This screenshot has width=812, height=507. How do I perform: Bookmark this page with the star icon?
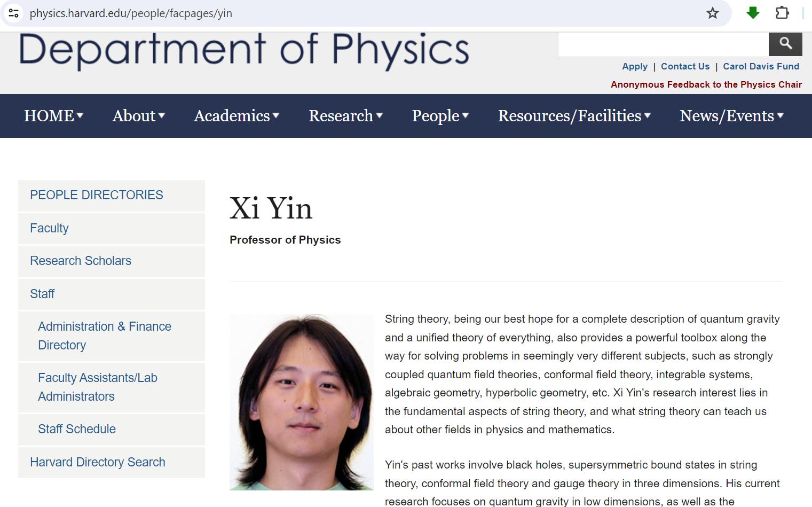coord(712,13)
